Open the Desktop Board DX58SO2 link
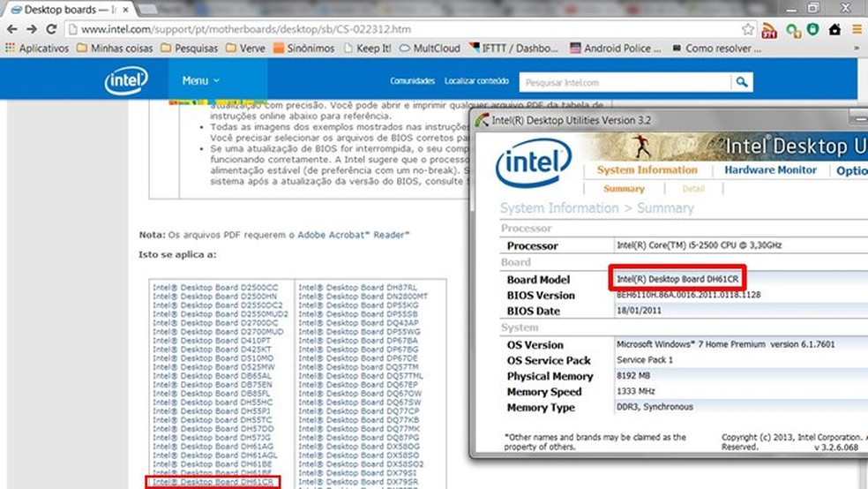 [361, 464]
